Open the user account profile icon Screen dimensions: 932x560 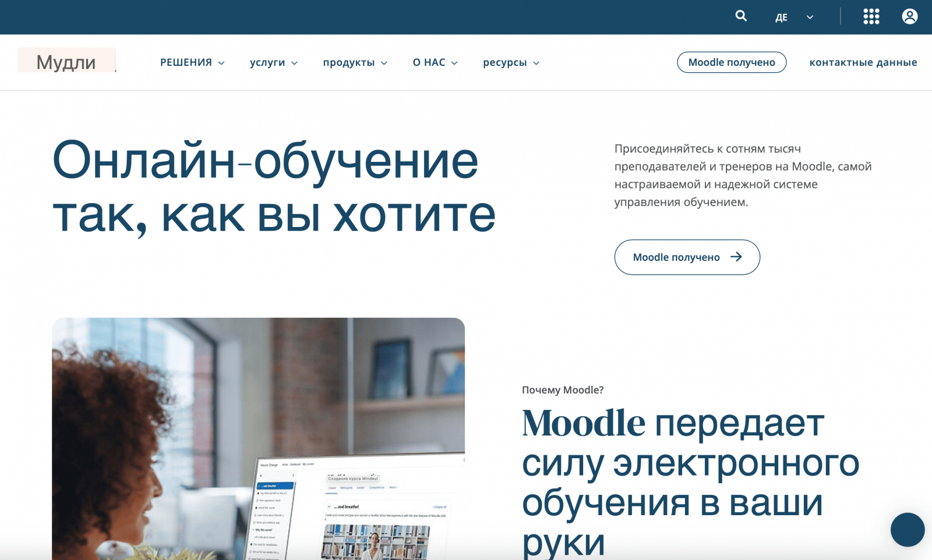click(910, 16)
